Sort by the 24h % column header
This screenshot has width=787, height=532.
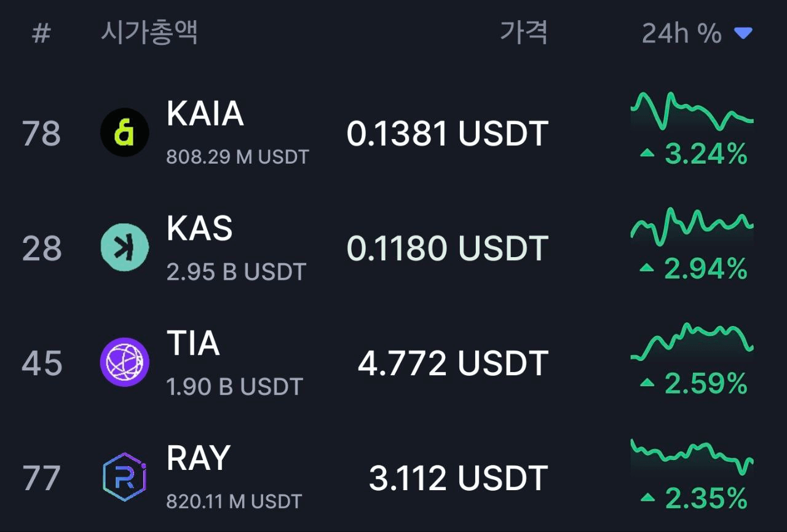tap(681, 33)
